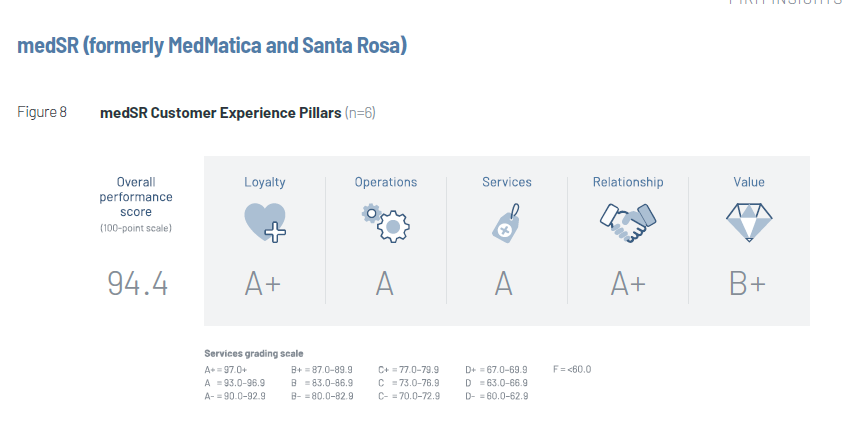Click the Figure 8 label
861x433 pixels.
tap(42, 112)
